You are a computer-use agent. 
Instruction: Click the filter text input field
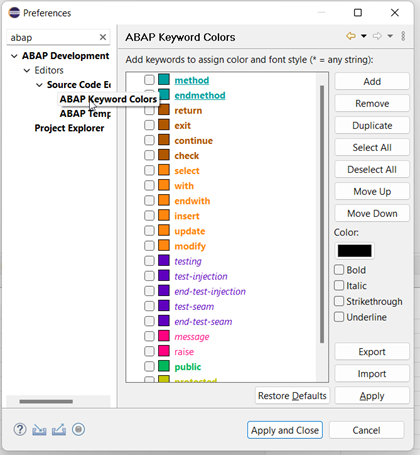click(x=53, y=37)
